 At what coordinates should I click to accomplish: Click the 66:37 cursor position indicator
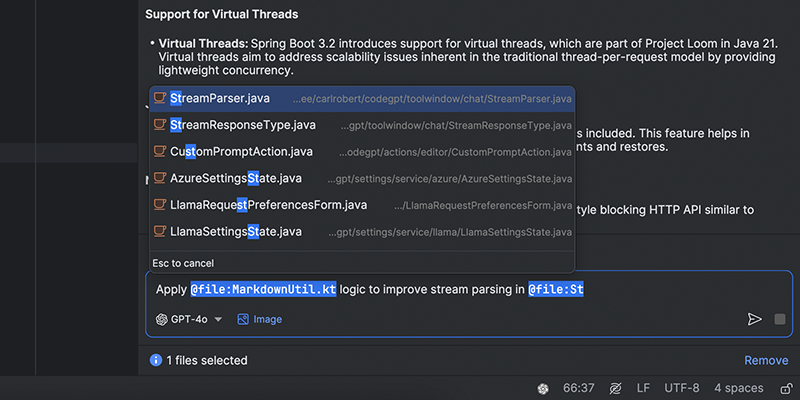[x=579, y=388]
